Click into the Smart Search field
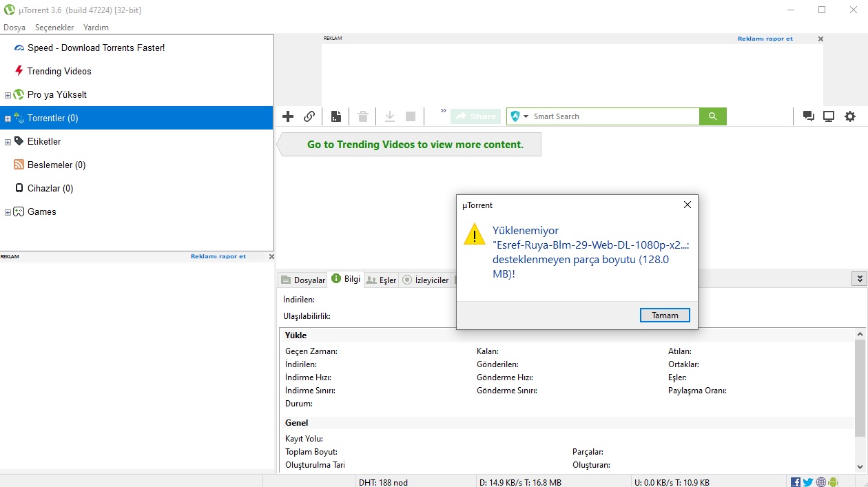 615,116
